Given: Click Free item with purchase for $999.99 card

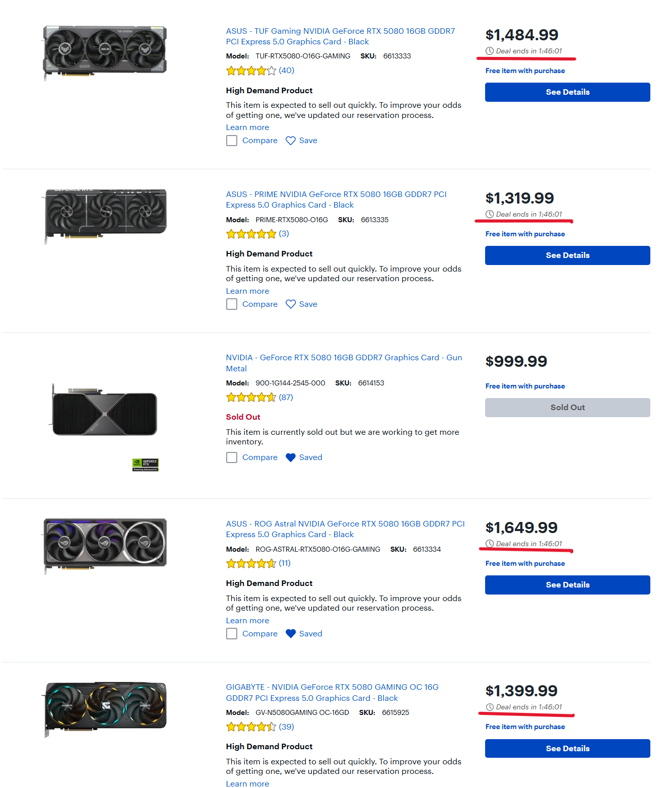Looking at the screenshot, I should pyautogui.click(x=525, y=386).
